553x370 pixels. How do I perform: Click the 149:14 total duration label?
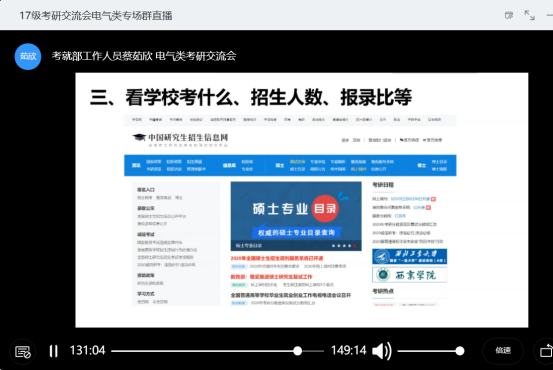tap(348, 351)
